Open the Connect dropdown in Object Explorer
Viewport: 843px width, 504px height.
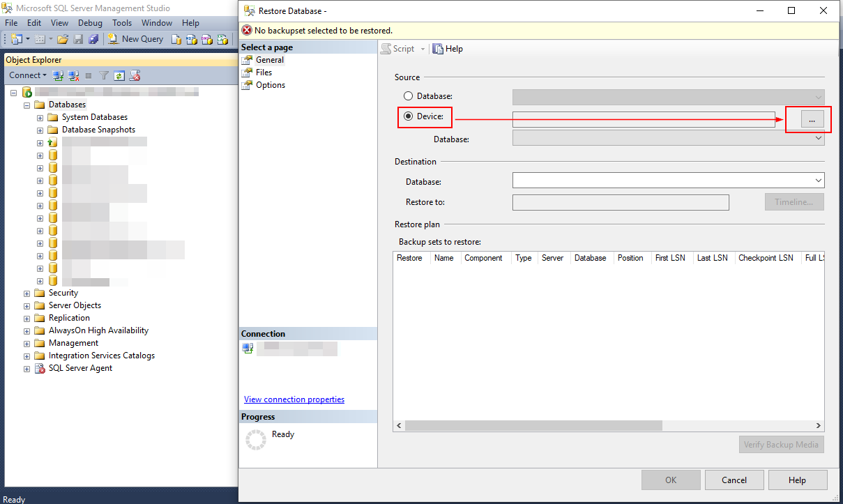click(x=28, y=75)
